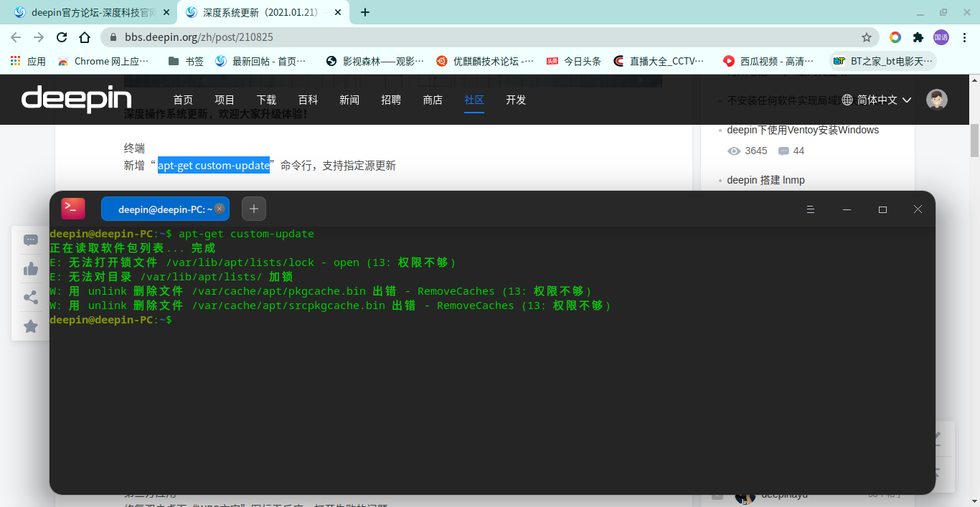Go to browser home page icon
The width and height of the screenshot is (980, 507).
[x=85, y=37]
